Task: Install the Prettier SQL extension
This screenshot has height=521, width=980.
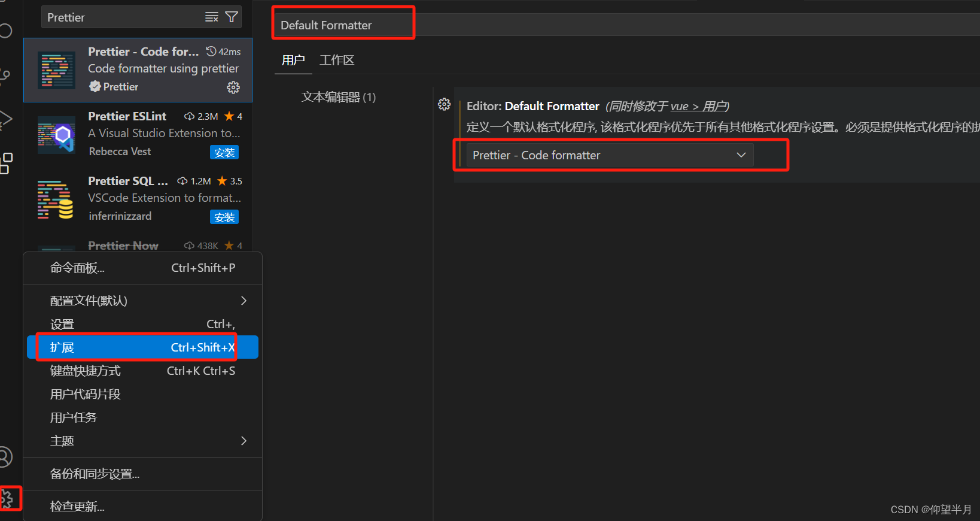Action: (224, 217)
